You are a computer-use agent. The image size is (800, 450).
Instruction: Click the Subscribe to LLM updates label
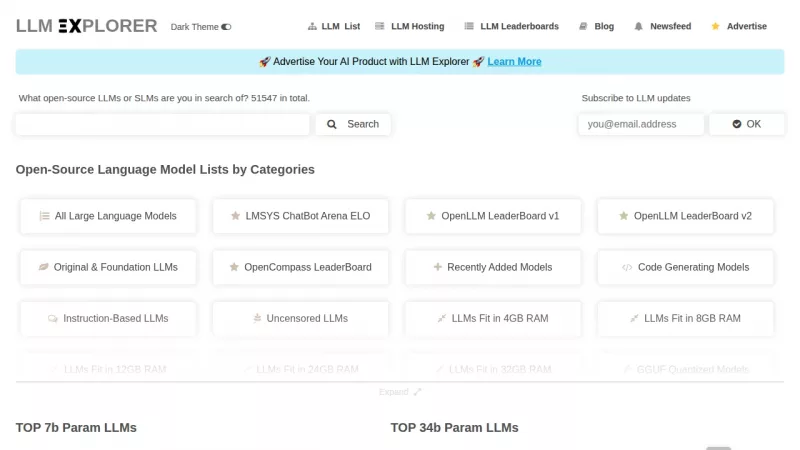pos(636,98)
